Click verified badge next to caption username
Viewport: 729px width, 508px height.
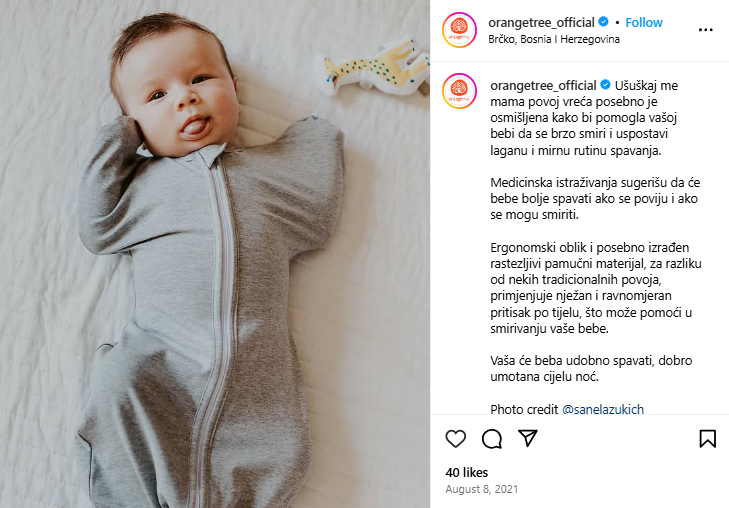coord(605,85)
